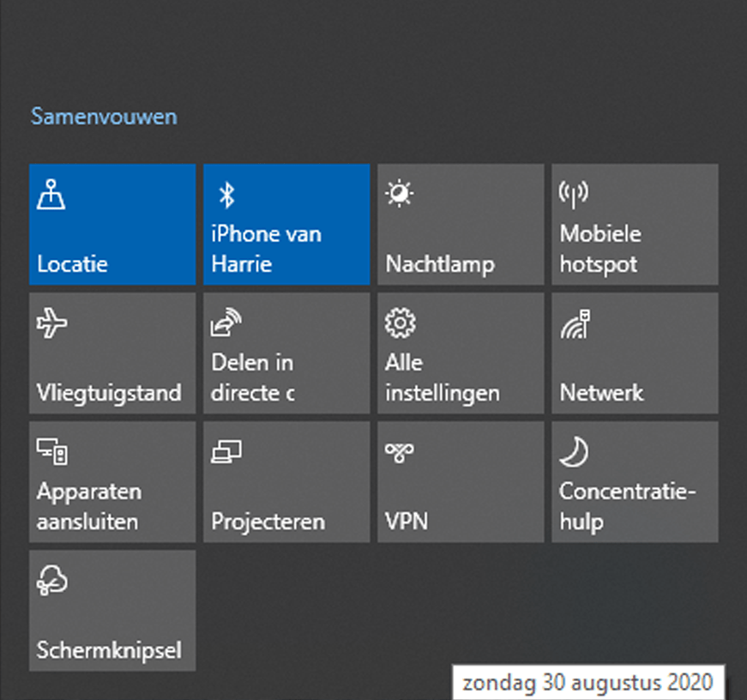Click the Netwerk signal icon
Viewport: 747px width, 700px height.
click(x=575, y=324)
